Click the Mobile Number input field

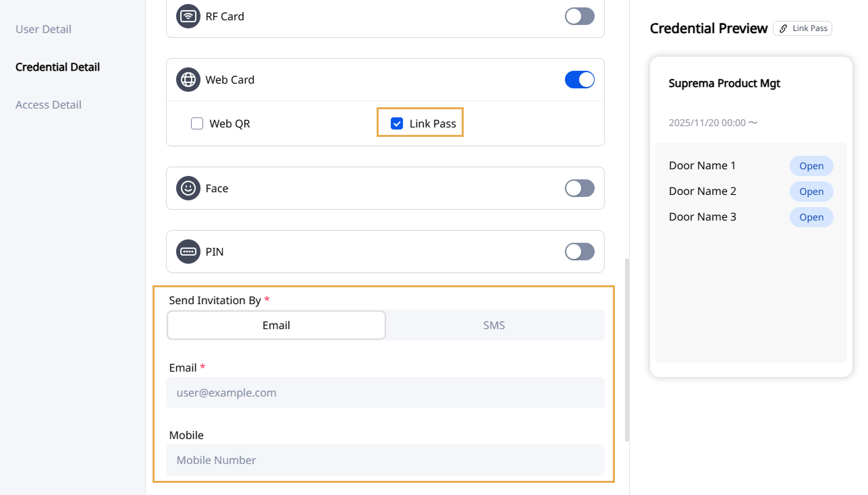click(x=385, y=460)
